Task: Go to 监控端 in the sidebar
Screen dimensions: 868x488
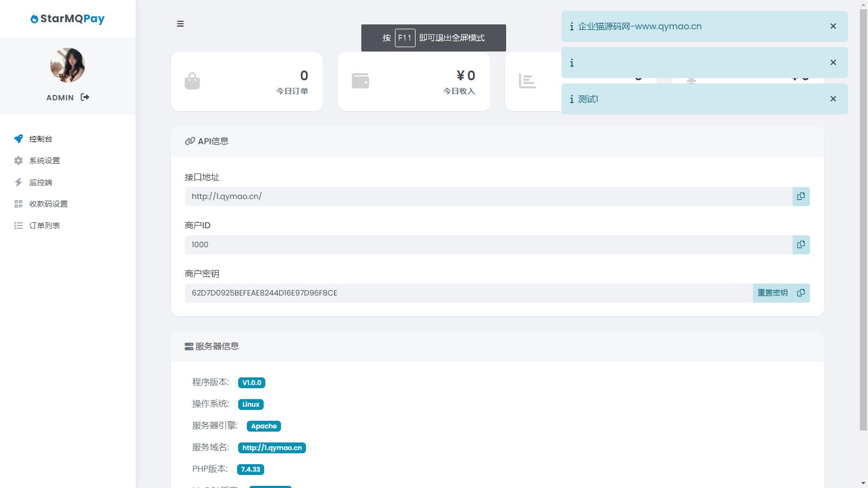Action: [41, 182]
